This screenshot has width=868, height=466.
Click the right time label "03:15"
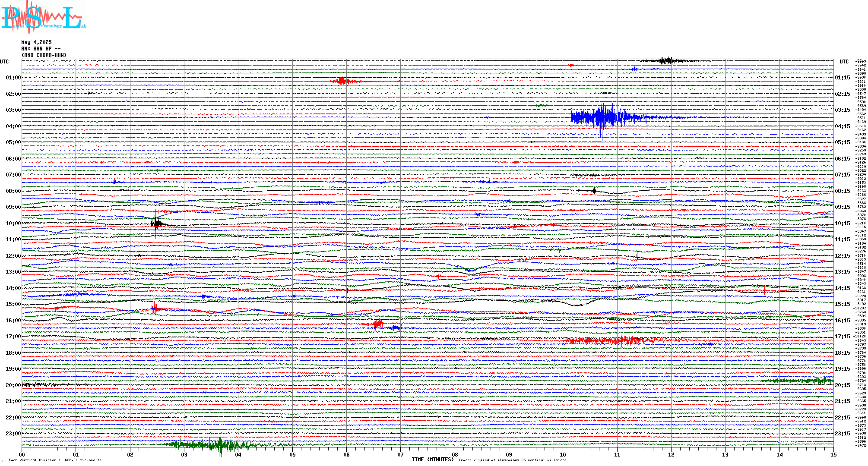[843, 110]
